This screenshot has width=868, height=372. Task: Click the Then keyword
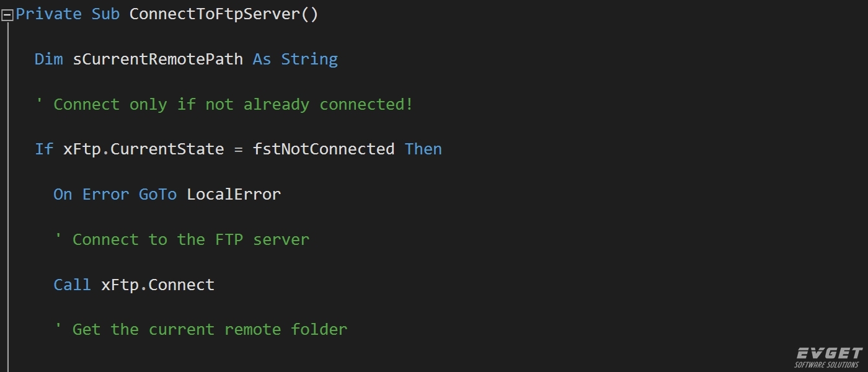[x=423, y=149]
